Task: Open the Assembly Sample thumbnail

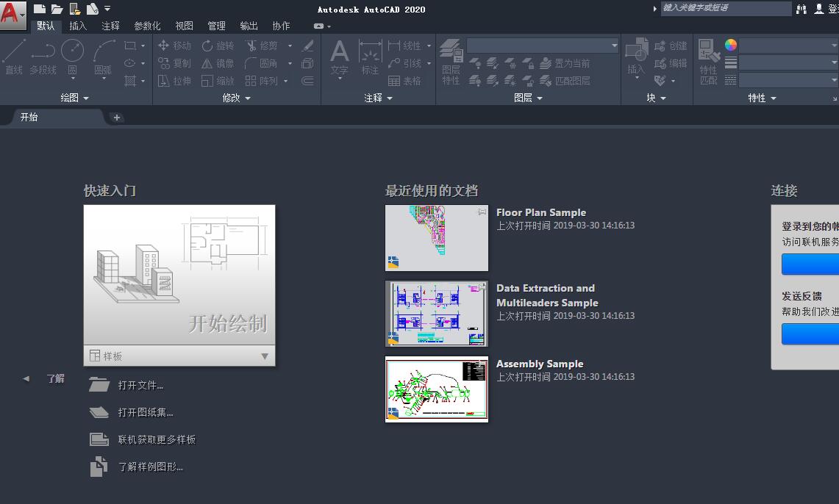Action: (437, 389)
